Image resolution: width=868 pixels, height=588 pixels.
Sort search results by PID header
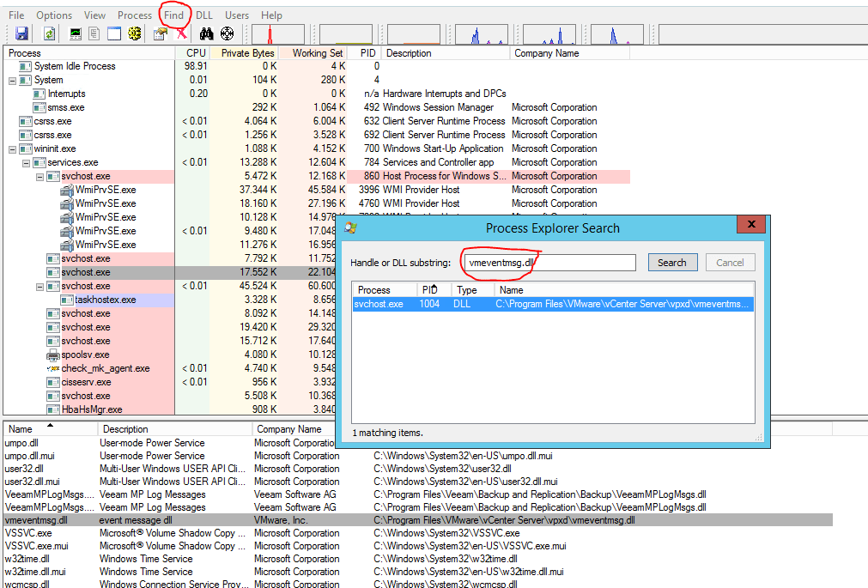point(434,290)
